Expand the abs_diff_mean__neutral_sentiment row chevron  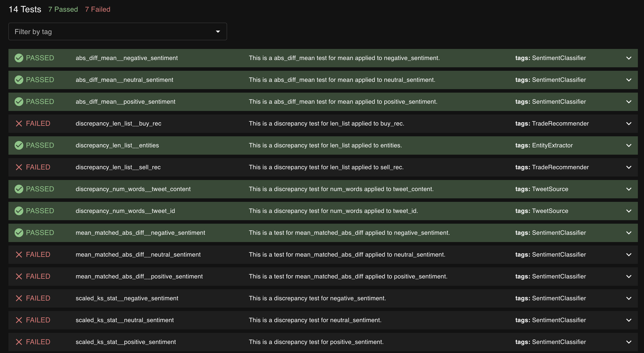tap(629, 80)
